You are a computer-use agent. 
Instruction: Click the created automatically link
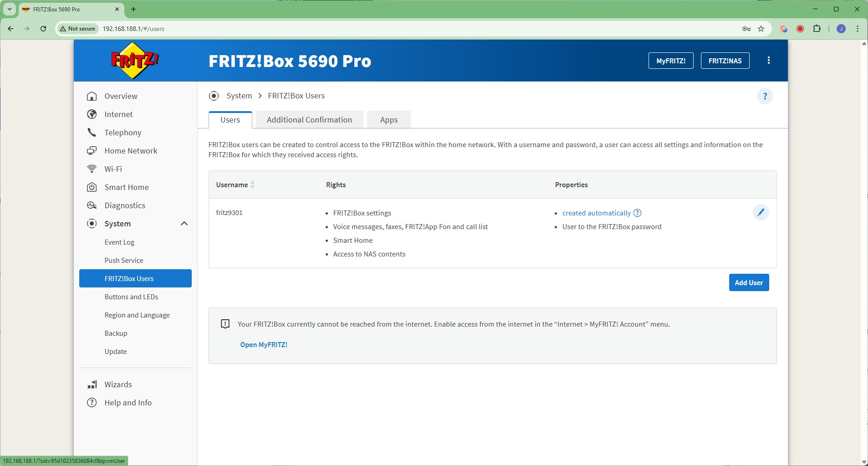(x=597, y=213)
